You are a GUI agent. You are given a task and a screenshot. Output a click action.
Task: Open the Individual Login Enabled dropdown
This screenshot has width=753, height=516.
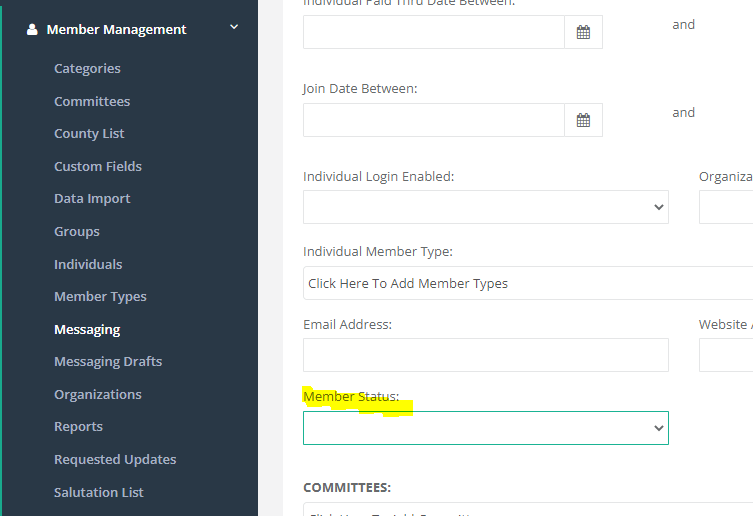[485, 207]
